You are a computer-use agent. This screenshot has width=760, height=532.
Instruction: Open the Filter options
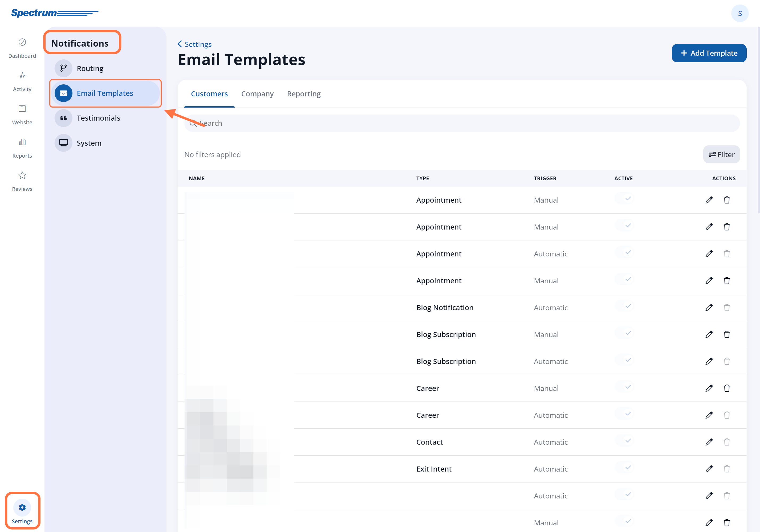721,154
